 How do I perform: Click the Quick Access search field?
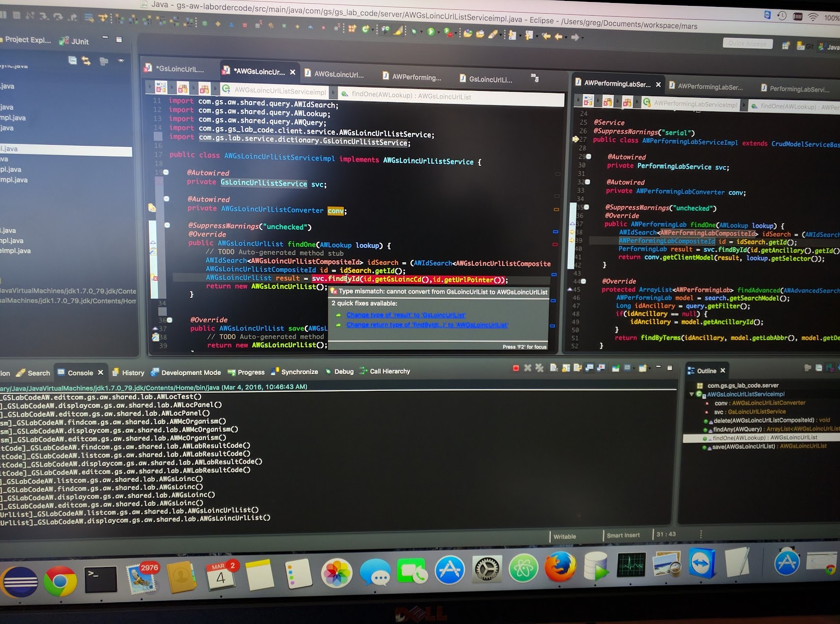click(747, 44)
